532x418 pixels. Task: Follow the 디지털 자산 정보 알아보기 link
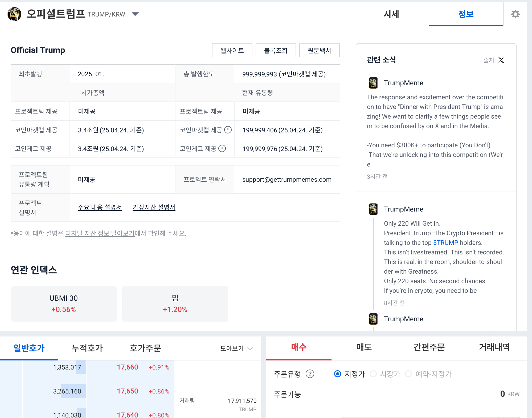(x=100, y=233)
